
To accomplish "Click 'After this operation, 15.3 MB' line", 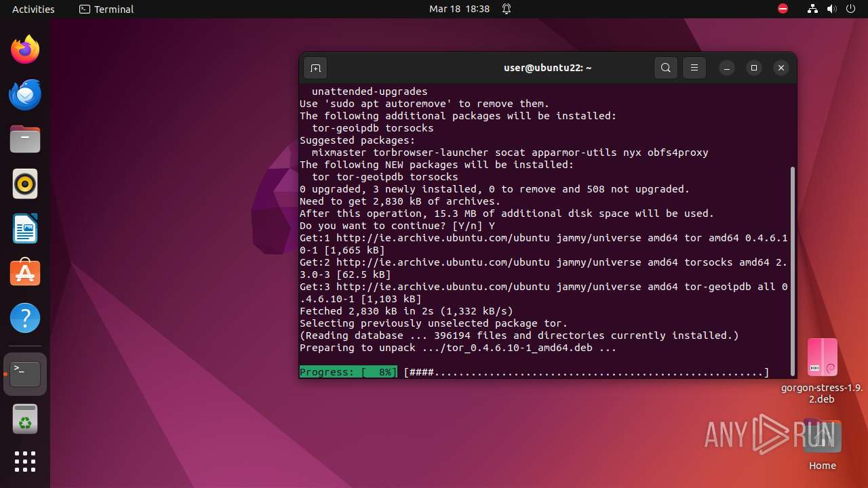I will point(507,213).
